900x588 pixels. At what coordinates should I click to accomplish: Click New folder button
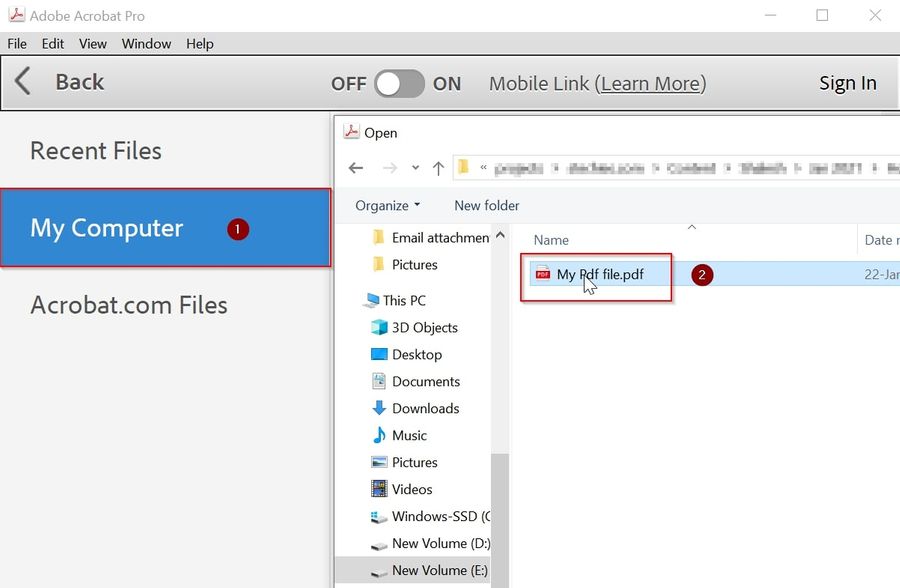coord(487,206)
